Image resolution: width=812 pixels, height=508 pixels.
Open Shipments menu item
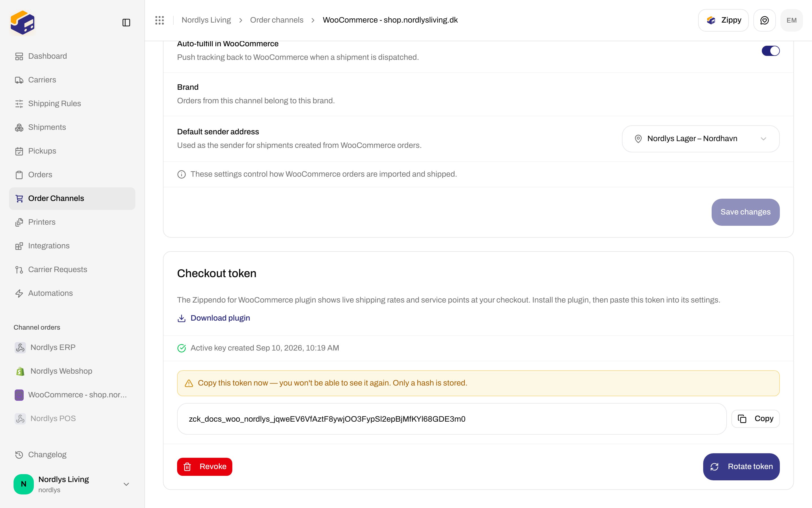point(72,127)
